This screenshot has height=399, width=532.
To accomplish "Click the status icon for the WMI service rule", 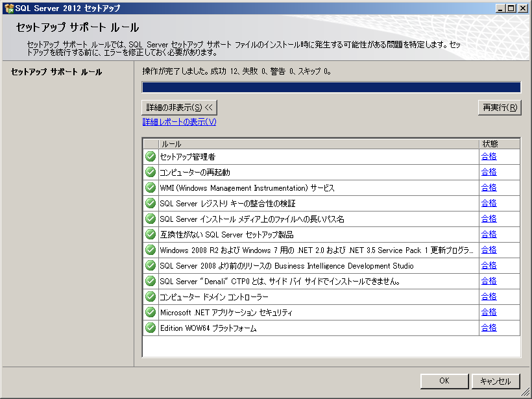I will point(151,187).
